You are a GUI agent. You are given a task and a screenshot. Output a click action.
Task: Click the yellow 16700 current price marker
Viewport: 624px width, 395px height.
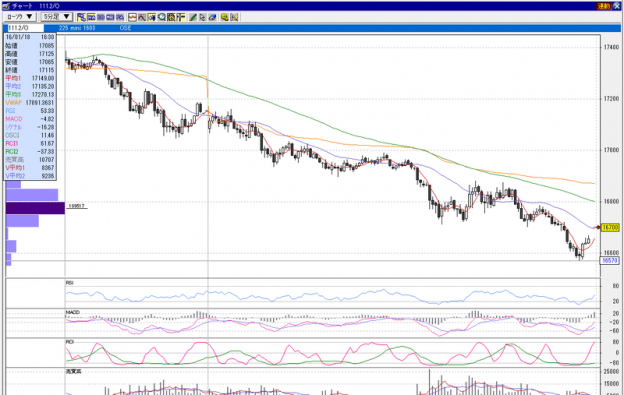click(x=610, y=228)
